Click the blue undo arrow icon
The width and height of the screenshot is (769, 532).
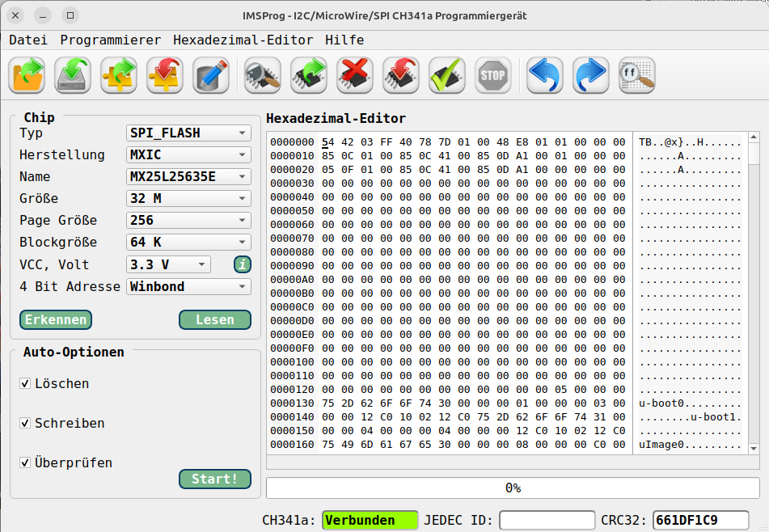545,75
